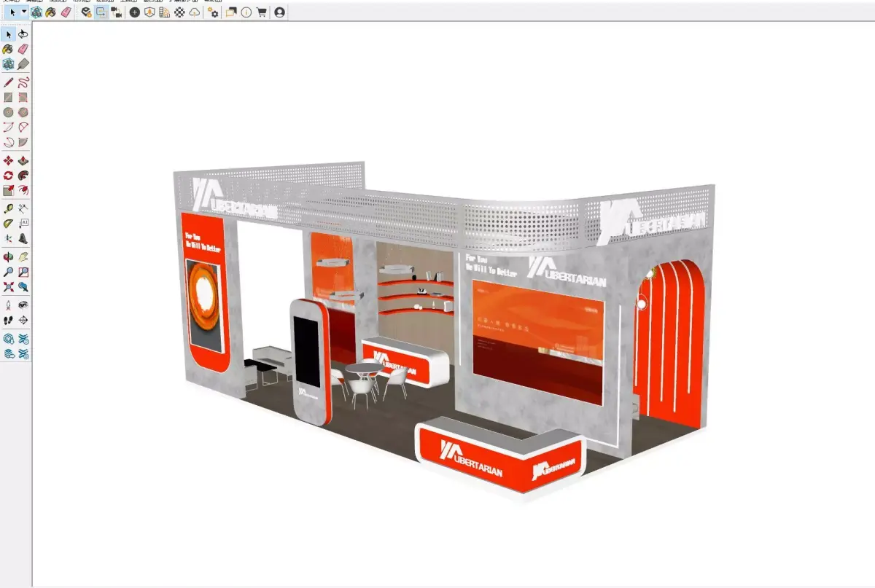Select the Protractor tool
875x588 pixels.
click(x=8, y=223)
